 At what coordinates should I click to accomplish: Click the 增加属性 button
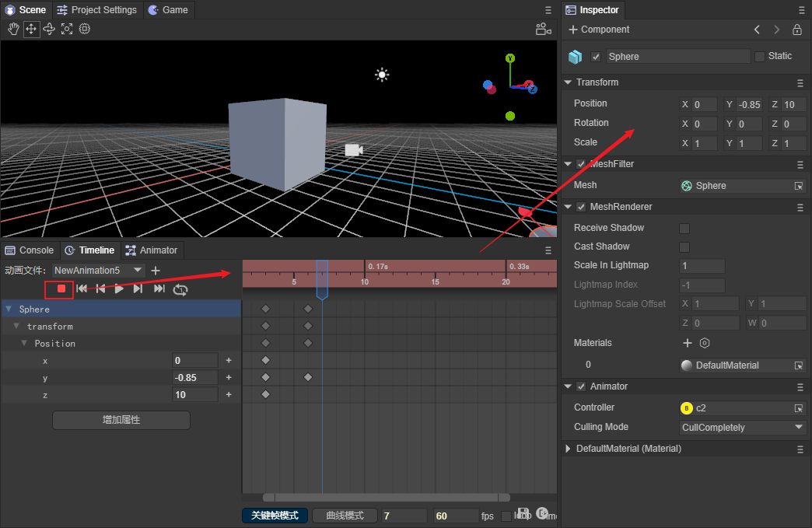tap(121, 420)
